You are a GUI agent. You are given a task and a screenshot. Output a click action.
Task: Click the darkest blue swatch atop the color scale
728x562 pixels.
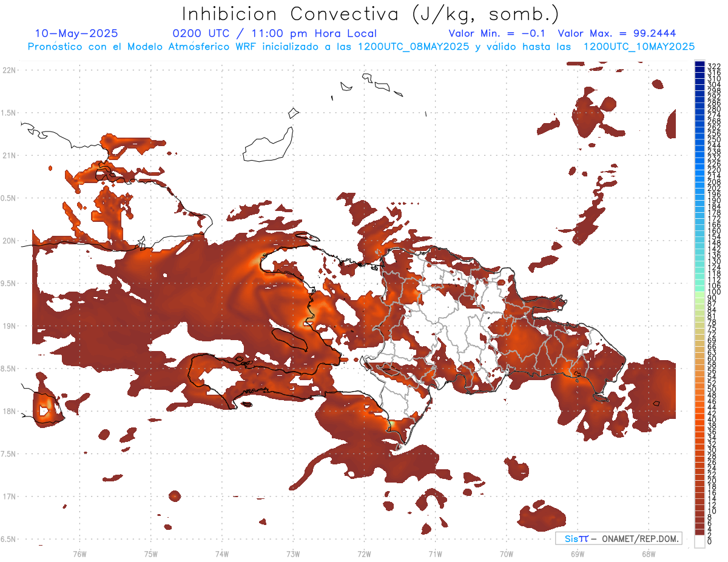click(699, 63)
